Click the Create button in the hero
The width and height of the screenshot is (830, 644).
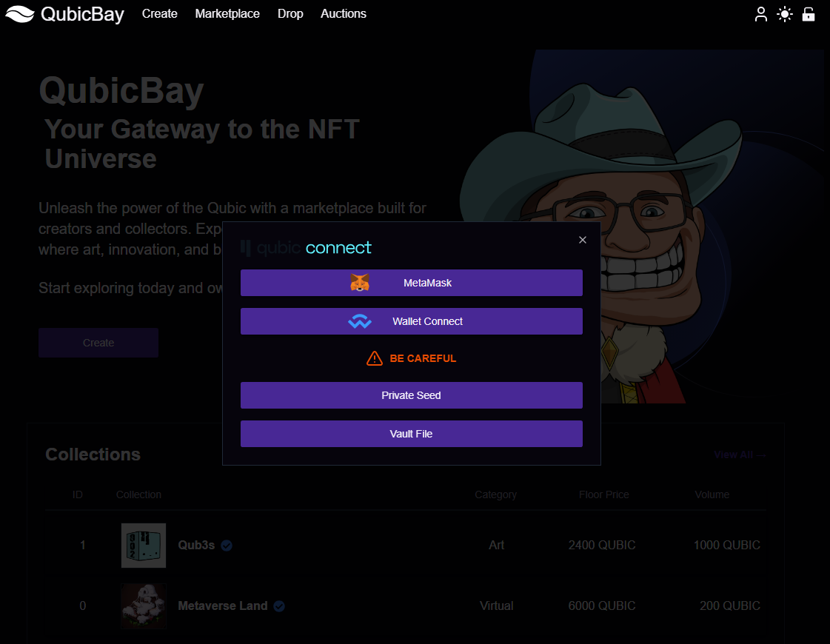point(98,342)
